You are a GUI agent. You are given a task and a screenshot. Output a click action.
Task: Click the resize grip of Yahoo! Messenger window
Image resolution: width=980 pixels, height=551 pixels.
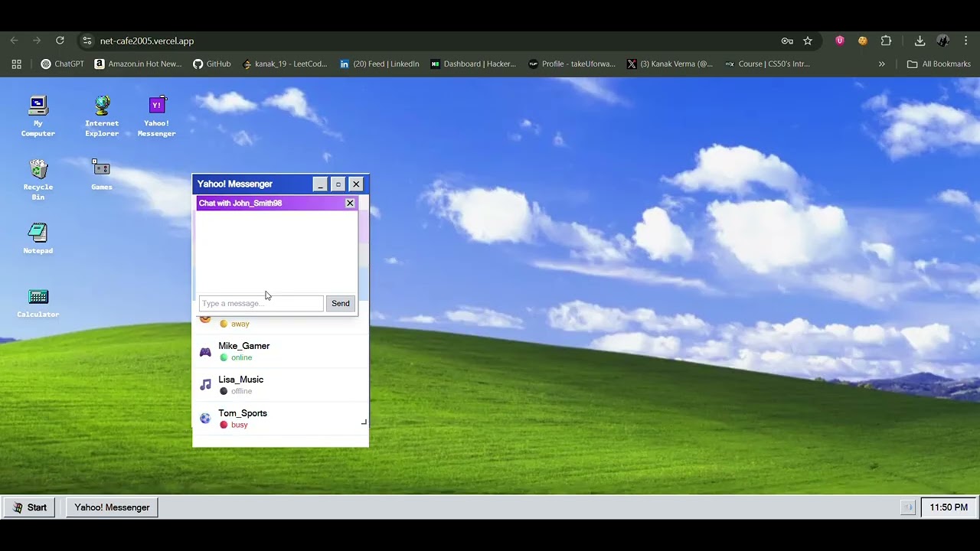click(x=364, y=422)
